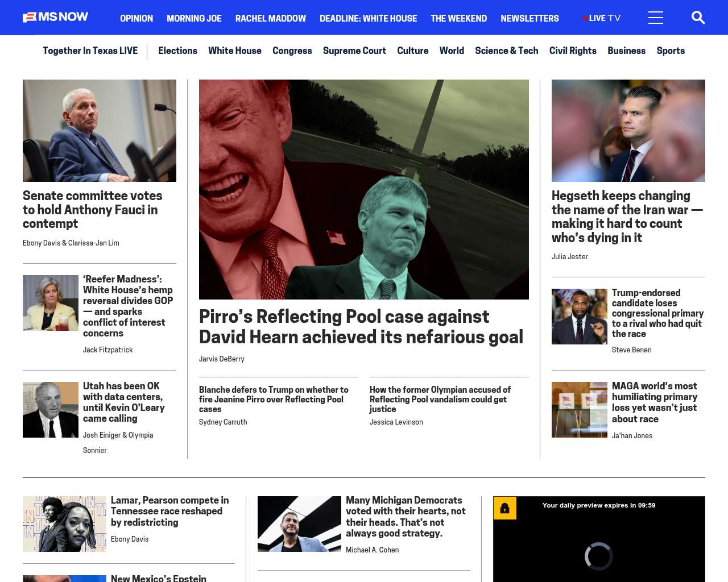Open Josh Einiger & Olympia Sonnier byline
The height and width of the screenshot is (582, 728).
pos(118,443)
